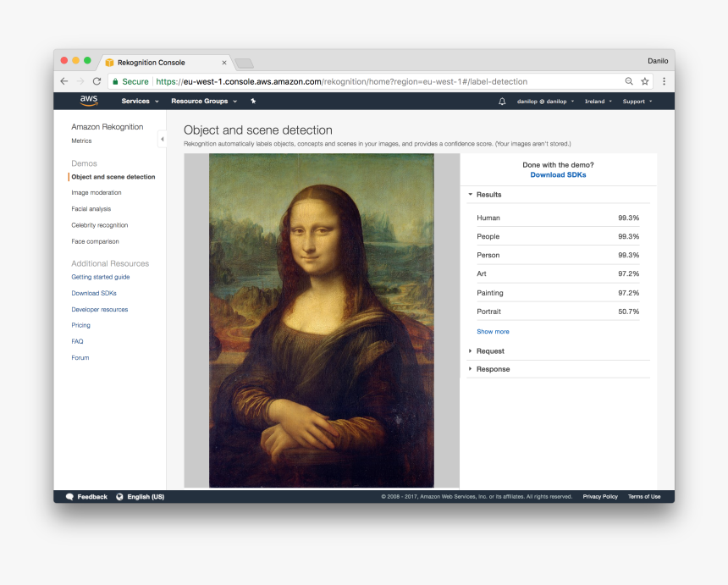Image resolution: width=728 pixels, height=585 pixels.
Task: Change language via English (US)
Action: click(141, 497)
